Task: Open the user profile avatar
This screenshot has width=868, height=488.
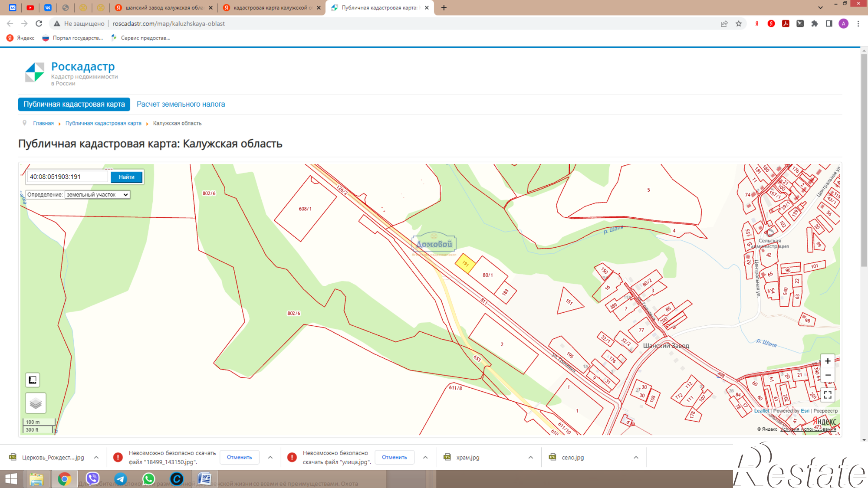Action: tap(843, 23)
